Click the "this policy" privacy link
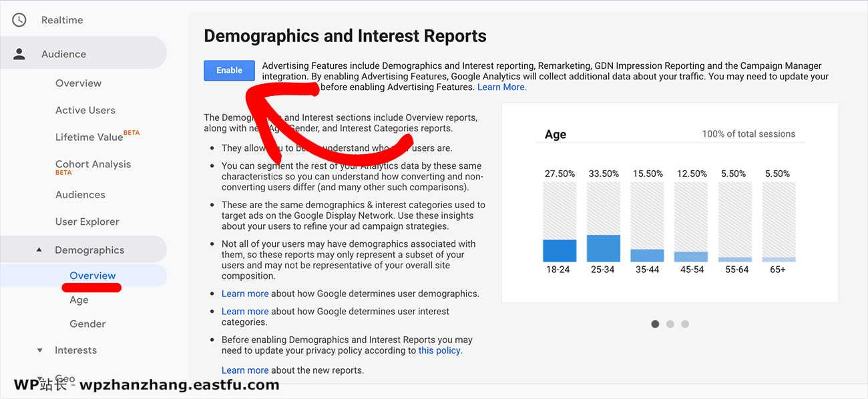 click(439, 350)
